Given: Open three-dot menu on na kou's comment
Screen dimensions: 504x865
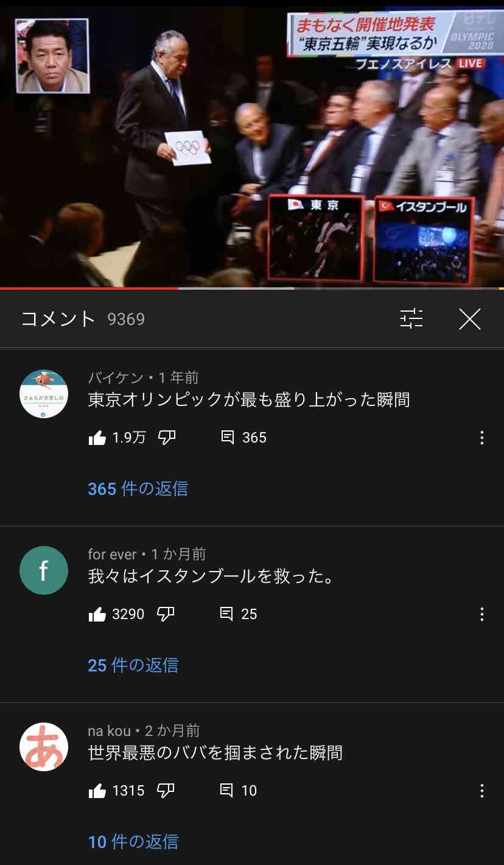Looking at the screenshot, I should pyautogui.click(x=481, y=791).
